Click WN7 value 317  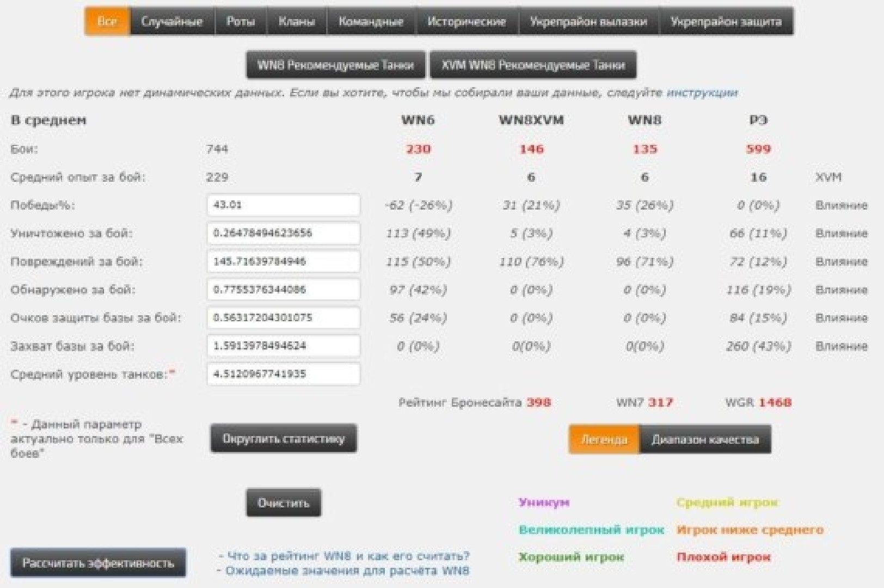660,403
